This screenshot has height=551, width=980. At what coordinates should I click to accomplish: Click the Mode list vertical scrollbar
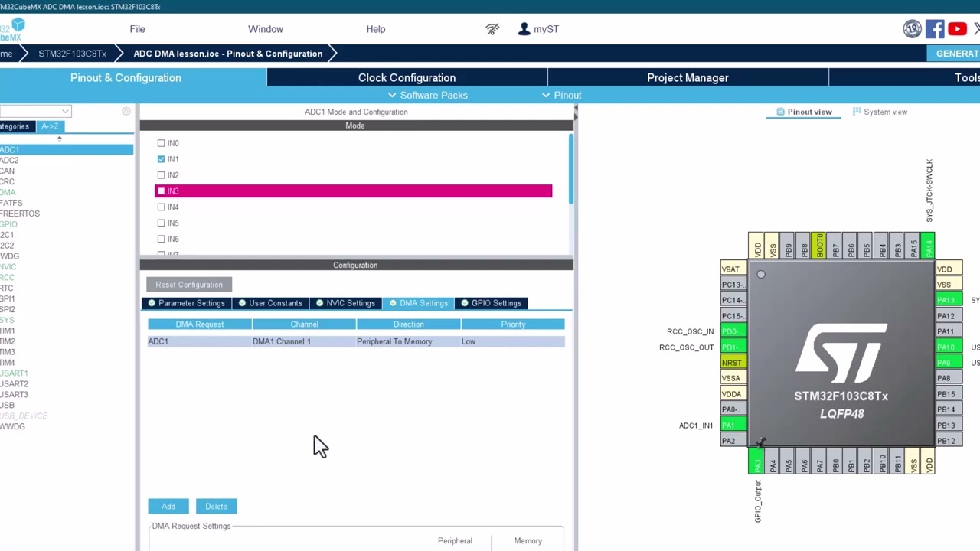570,168
